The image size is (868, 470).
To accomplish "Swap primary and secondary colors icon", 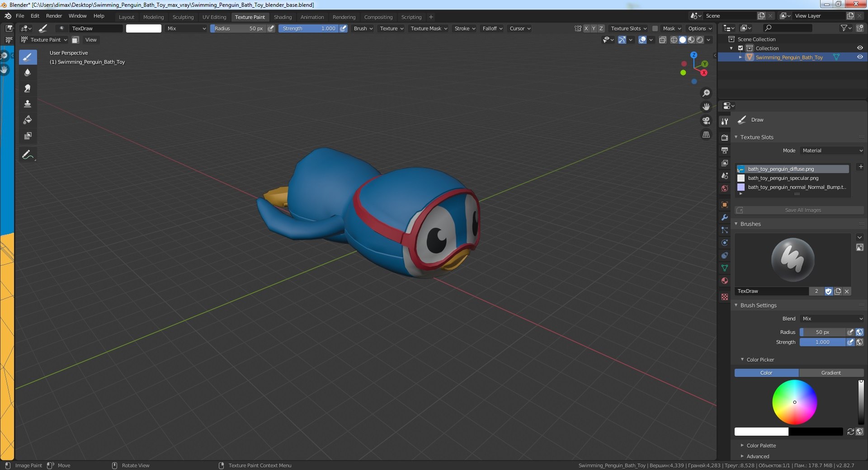I will coord(850,432).
